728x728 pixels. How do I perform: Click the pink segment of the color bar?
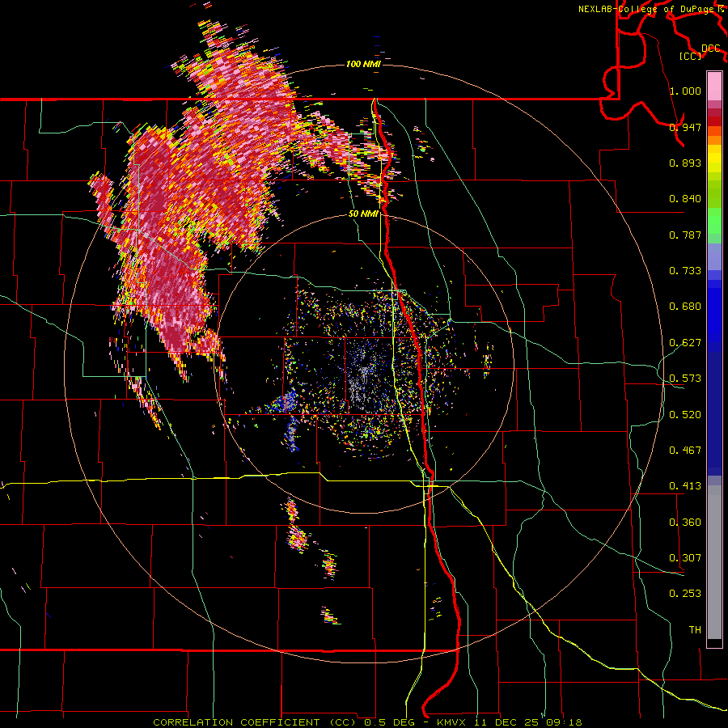click(714, 87)
